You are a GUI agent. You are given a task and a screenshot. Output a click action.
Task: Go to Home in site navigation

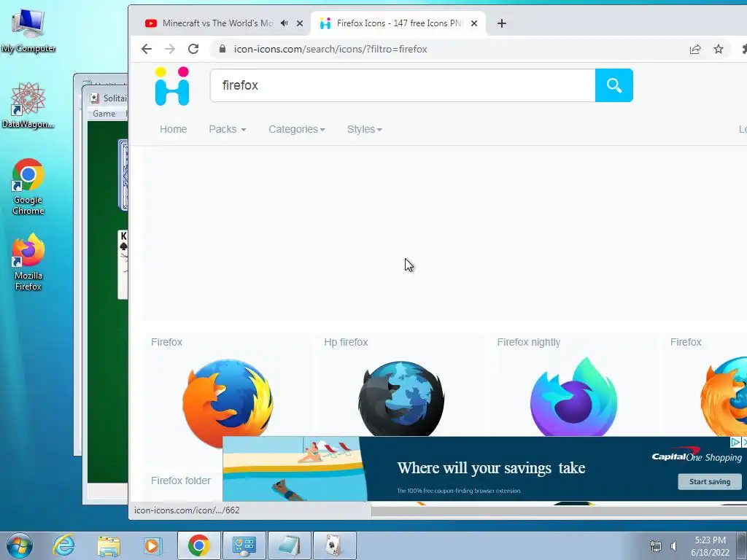point(174,129)
